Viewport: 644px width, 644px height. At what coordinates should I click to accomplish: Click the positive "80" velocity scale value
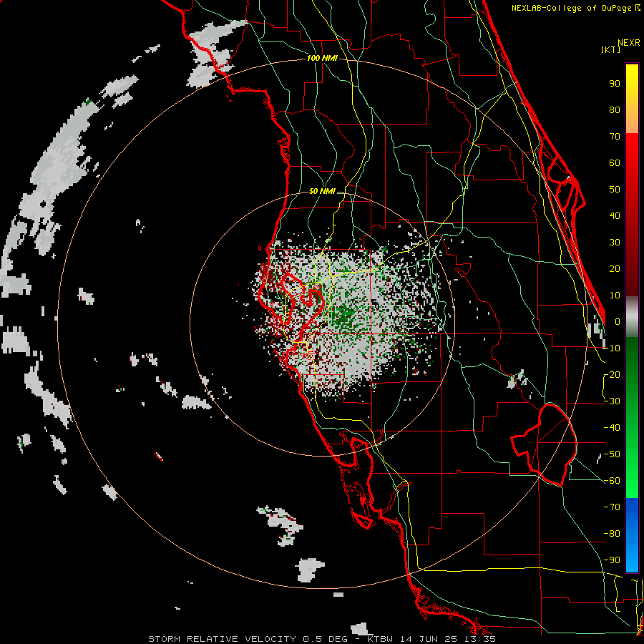click(615, 110)
